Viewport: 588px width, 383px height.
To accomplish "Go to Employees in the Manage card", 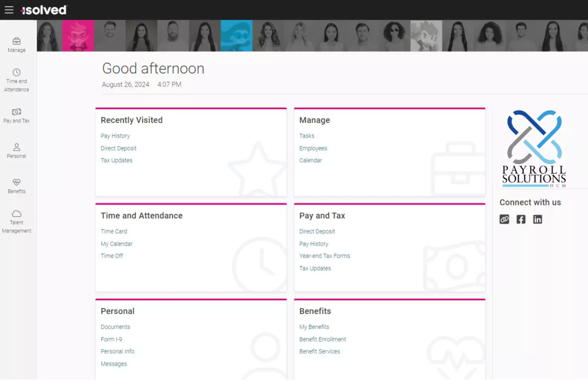I will 313,148.
